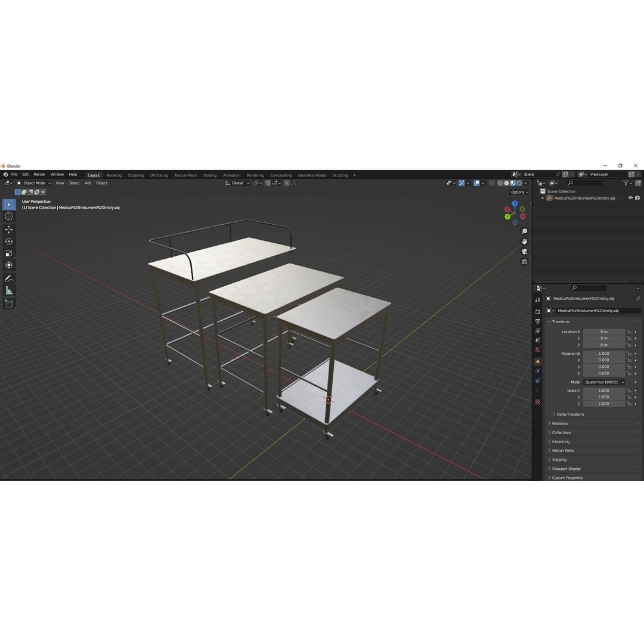
Task: Open the View Layer properties tab
Action: coord(538,330)
